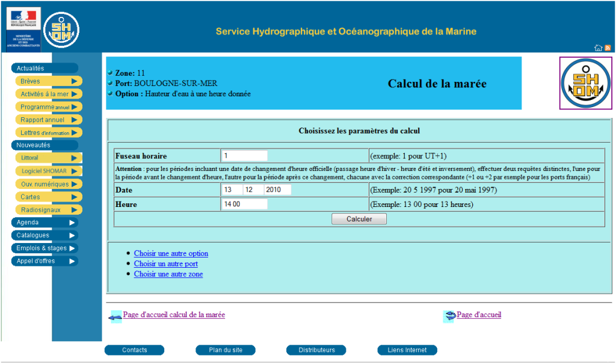Open Page d'accueil calcul de la marée link
The height and width of the screenshot is (364, 616).
pos(174,315)
